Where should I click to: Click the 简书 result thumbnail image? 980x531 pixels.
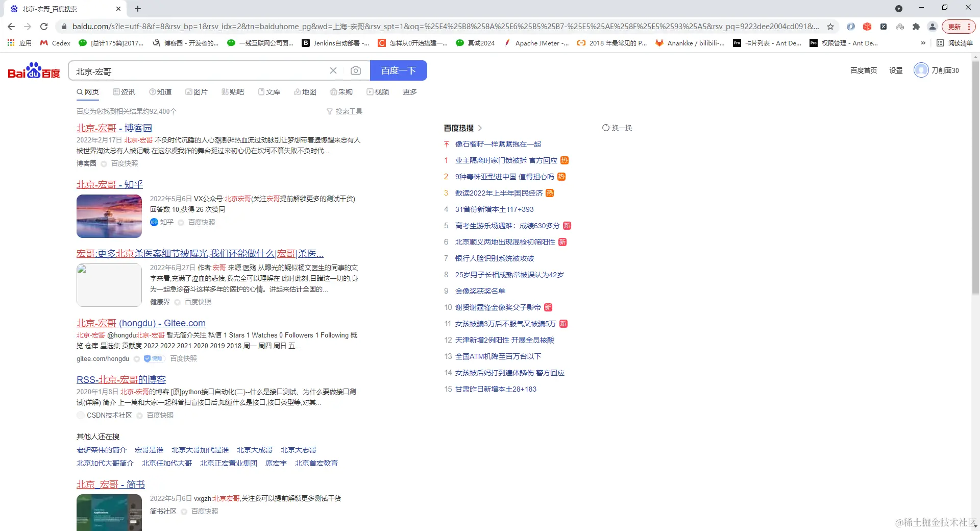tap(109, 513)
